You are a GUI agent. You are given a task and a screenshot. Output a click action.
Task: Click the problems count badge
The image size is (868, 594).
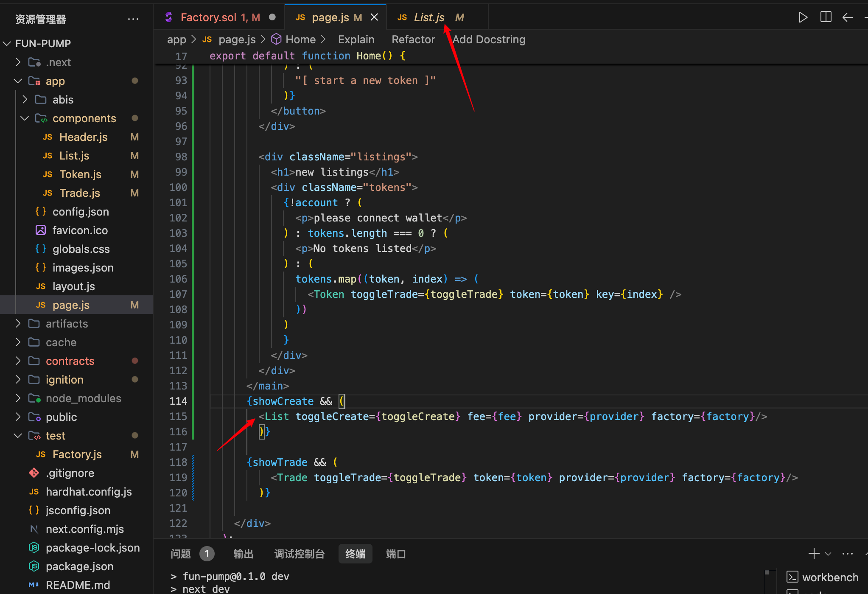207,554
